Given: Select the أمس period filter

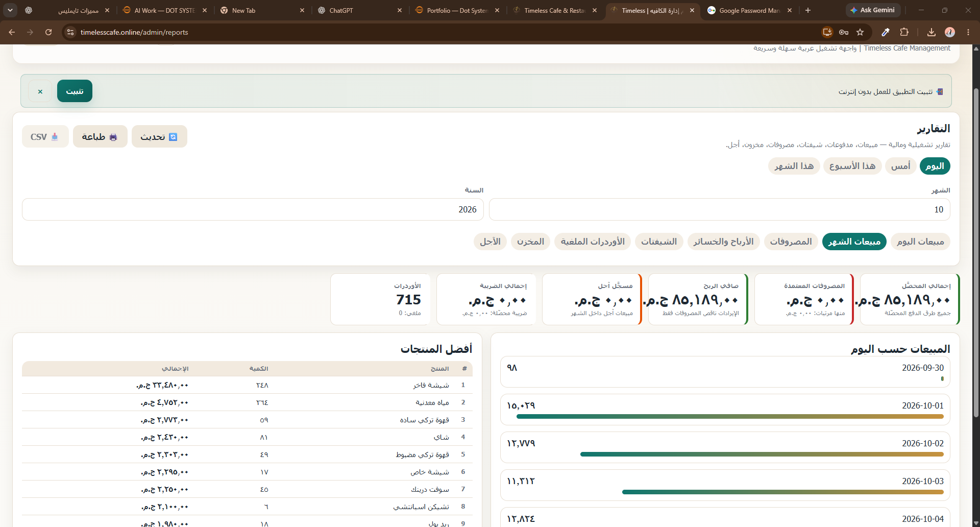Looking at the screenshot, I should pyautogui.click(x=900, y=166).
